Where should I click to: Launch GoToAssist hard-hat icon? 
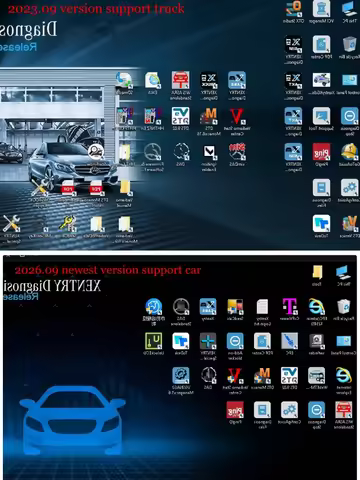[x=349, y=152]
